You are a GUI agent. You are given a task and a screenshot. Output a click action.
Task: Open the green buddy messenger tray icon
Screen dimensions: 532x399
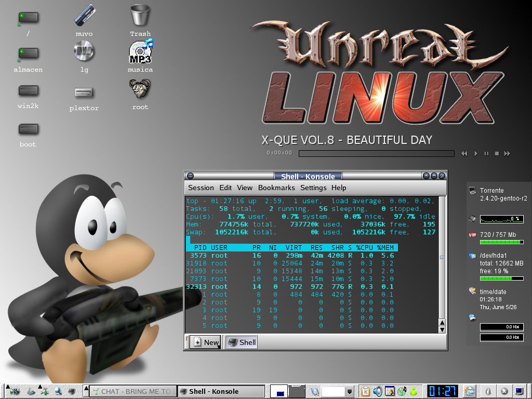tap(414, 392)
